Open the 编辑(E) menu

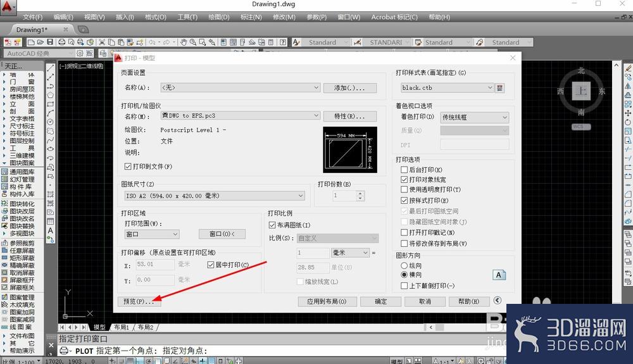tap(63, 17)
